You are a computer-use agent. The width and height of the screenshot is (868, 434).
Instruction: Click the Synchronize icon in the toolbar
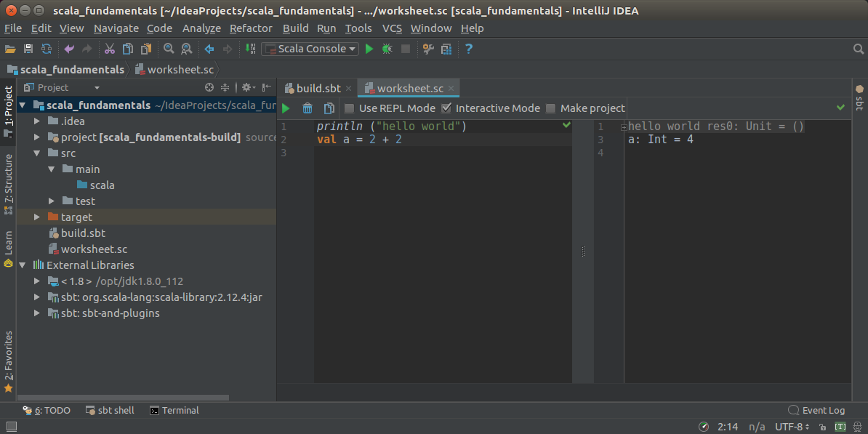pyautogui.click(x=47, y=49)
